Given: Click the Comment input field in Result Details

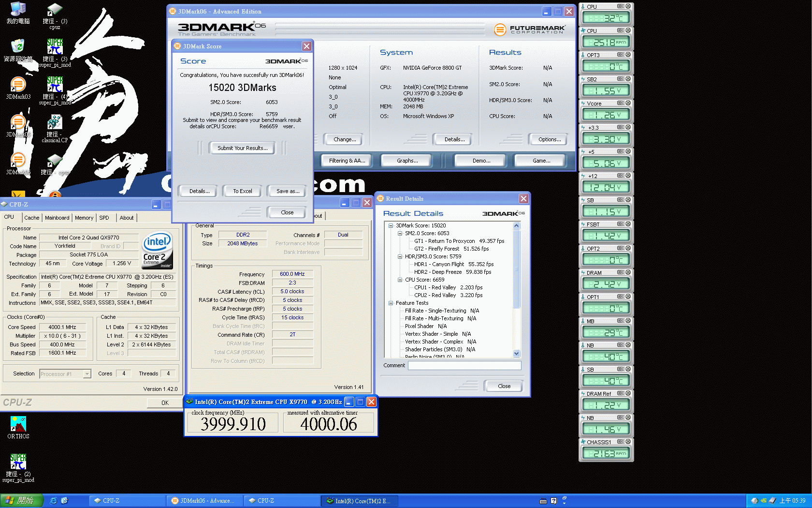Looking at the screenshot, I should pyautogui.click(x=464, y=365).
